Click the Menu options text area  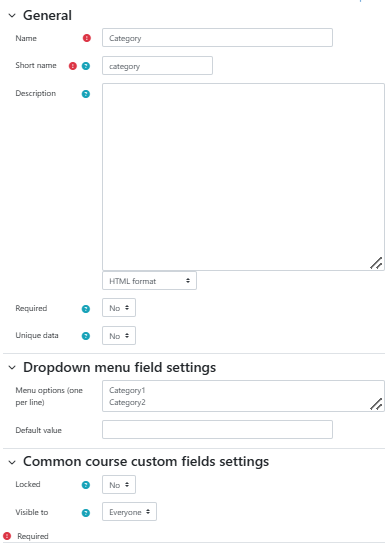pos(243,396)
